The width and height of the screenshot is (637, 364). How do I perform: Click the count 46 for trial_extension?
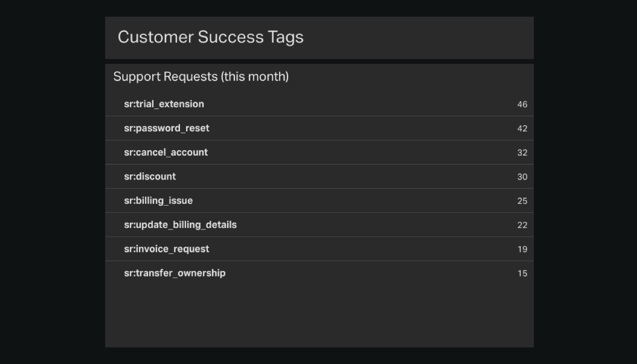point(522,105)
